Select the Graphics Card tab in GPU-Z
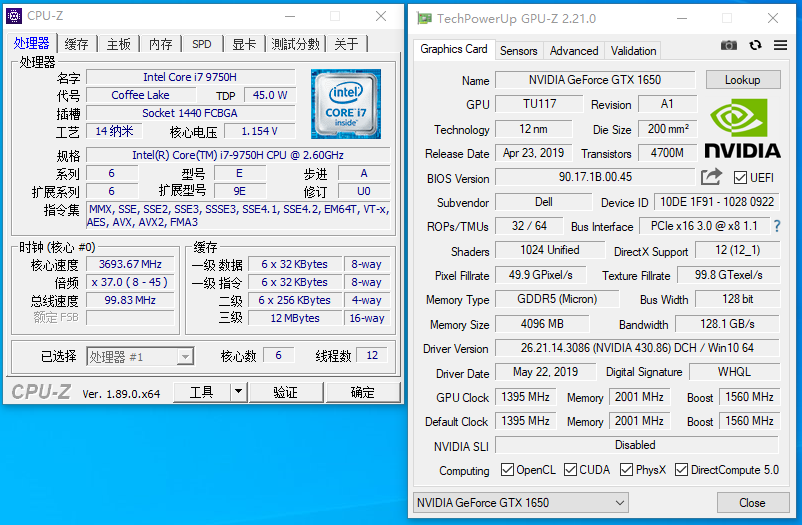The height and width of the screenshot is (525, 802). click(454, 49)
